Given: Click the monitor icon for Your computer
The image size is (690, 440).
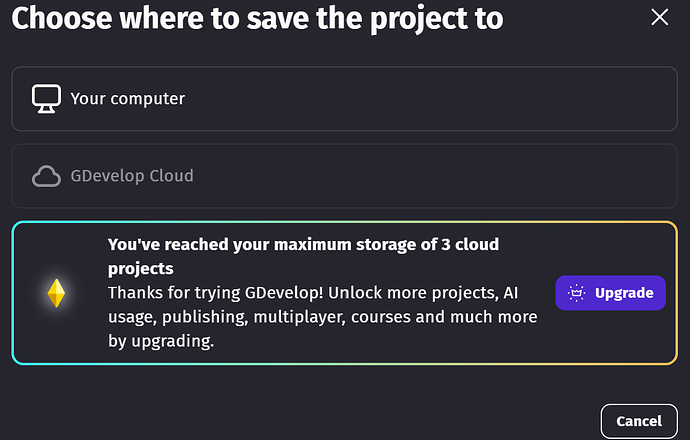Looking at the screenshot, I should [x=46, y=98].
